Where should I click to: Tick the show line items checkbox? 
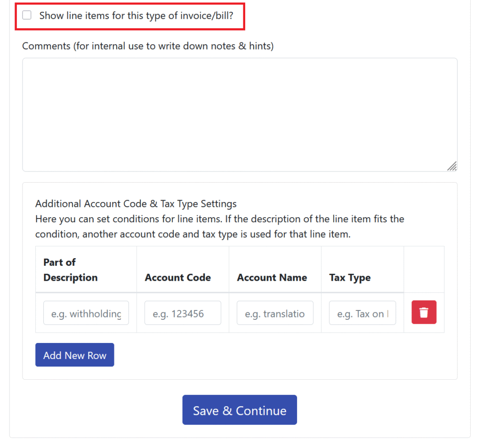(x=27, y=15)
